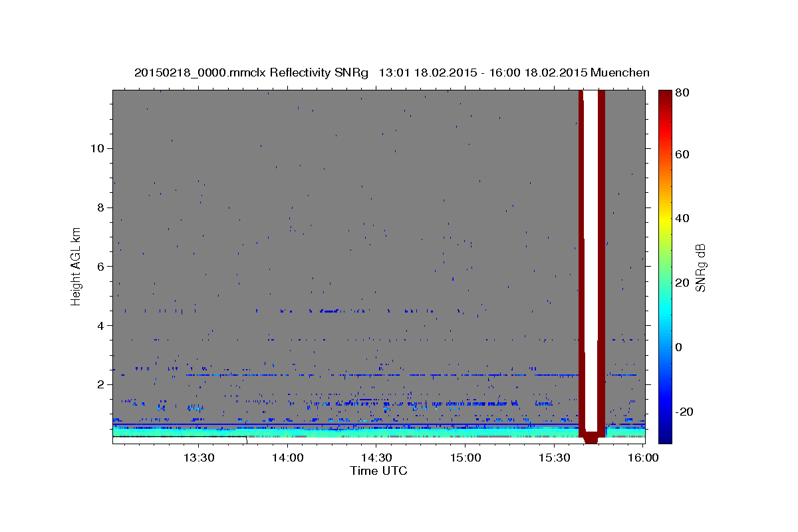Viewport: 798px width, 532px height.
Task: Click the height tick label 2
Action: 100,384
